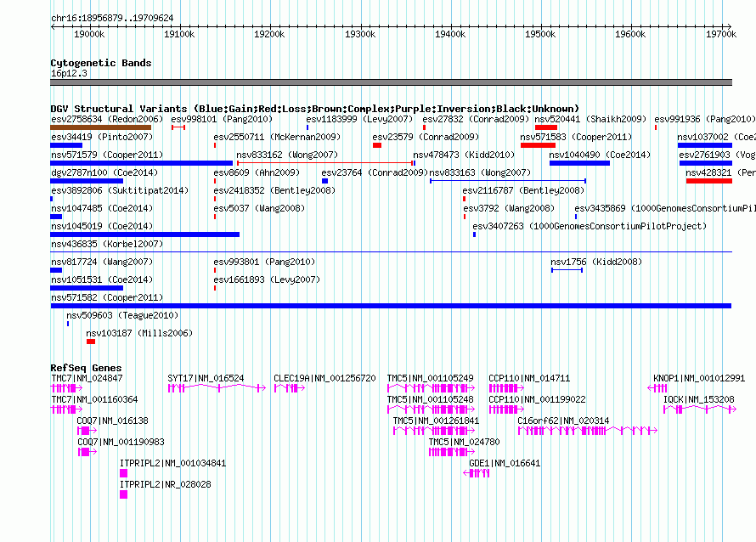The image size is (756, 542).
Task: Click the nsv1040490 blue gain bar
Action: 579,163
